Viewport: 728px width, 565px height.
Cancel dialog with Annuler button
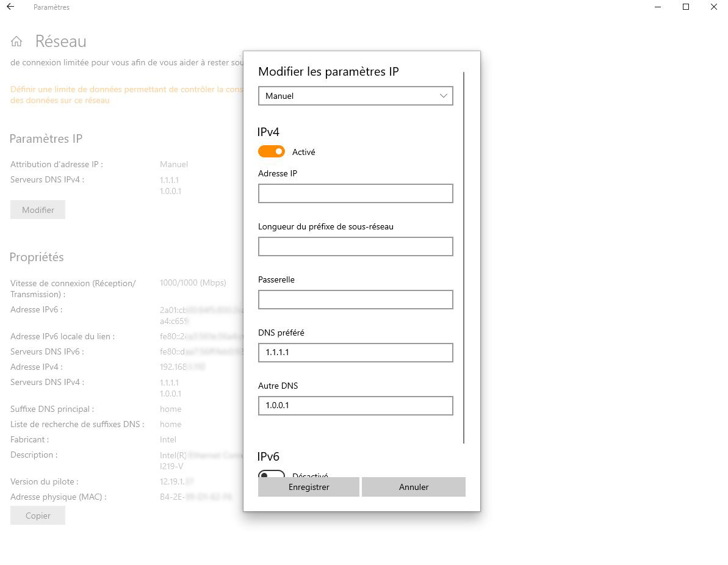pos(414,487)
